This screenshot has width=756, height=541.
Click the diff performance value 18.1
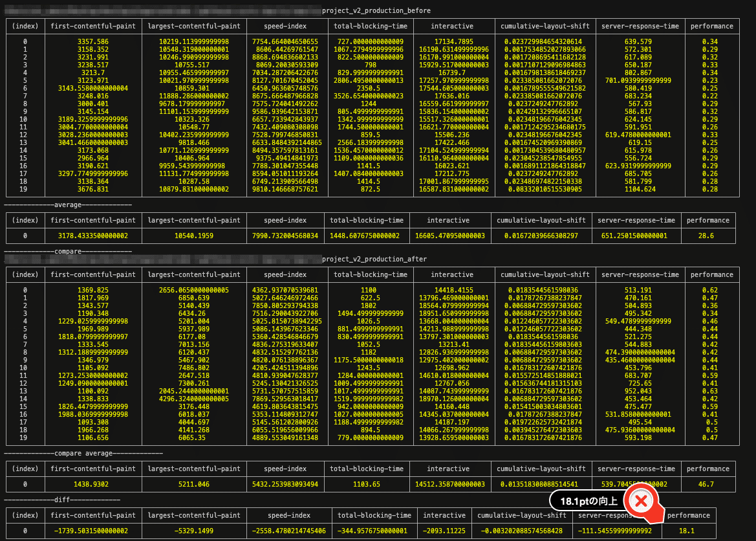[687, 531]
